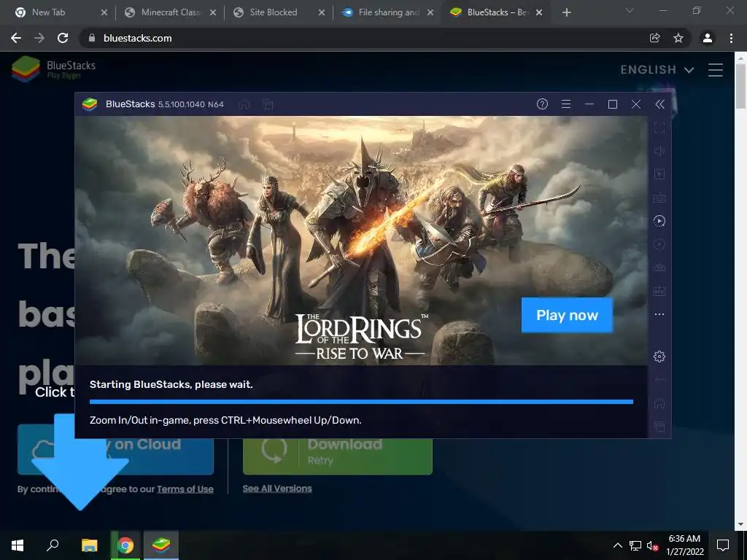Open Chrome tab search chevron
This screenshot has width=747, height=560.
coord(630,10)
